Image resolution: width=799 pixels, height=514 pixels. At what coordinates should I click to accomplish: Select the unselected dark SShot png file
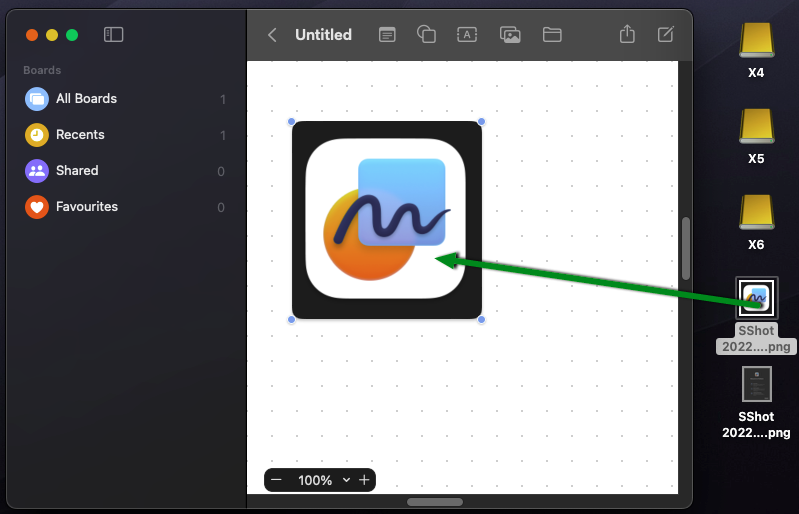(756, 402)
